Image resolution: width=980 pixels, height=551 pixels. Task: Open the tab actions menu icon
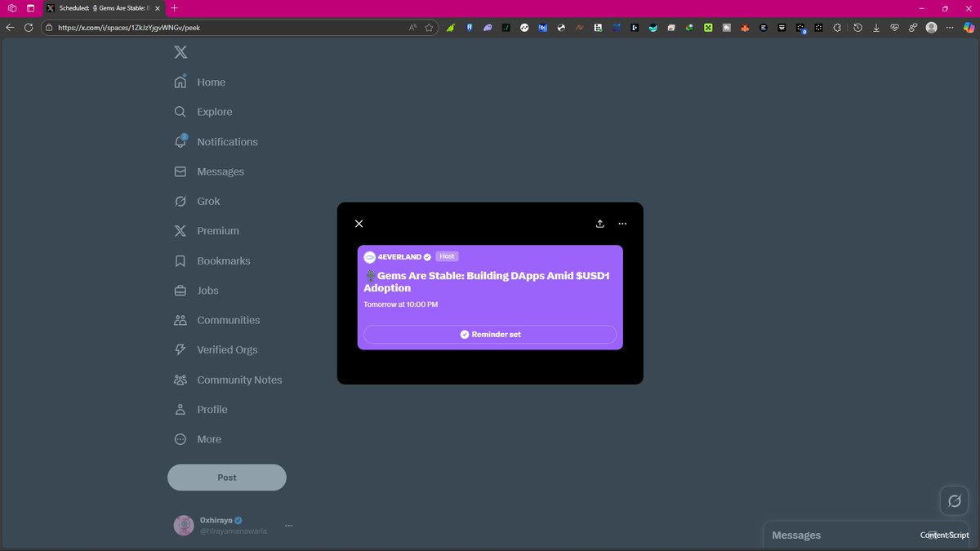coord(31,8)
